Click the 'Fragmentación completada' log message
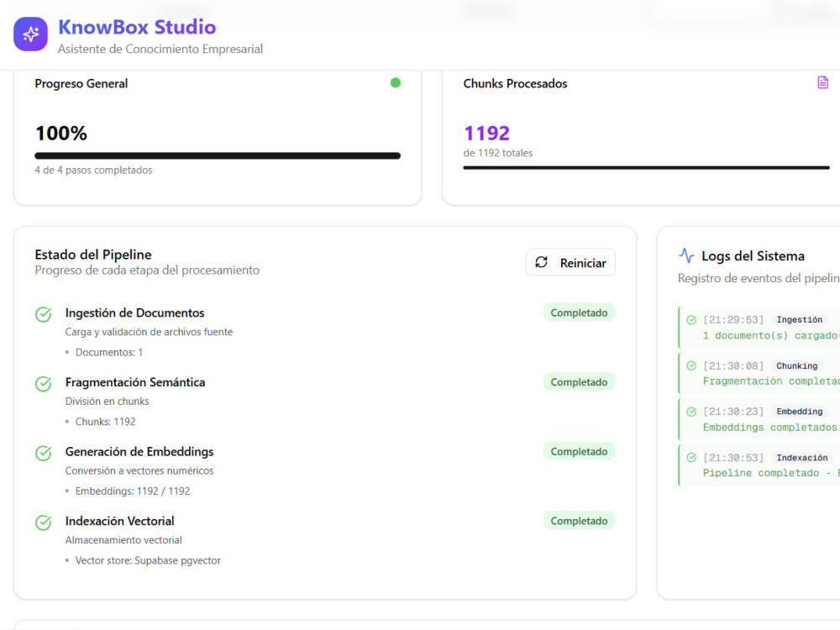The width and height of the screenshot is (840, 630). [771, 381]
